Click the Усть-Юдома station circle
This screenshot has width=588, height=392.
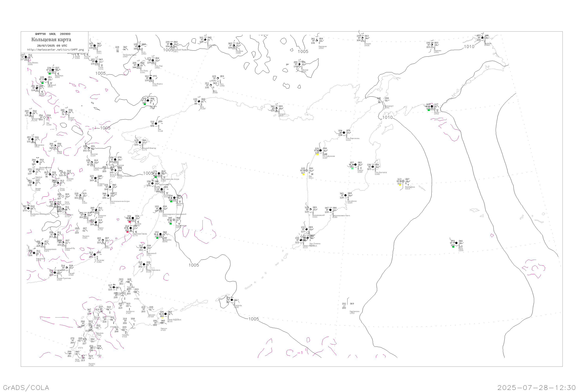pyautogui.click(x=151, y=78)
